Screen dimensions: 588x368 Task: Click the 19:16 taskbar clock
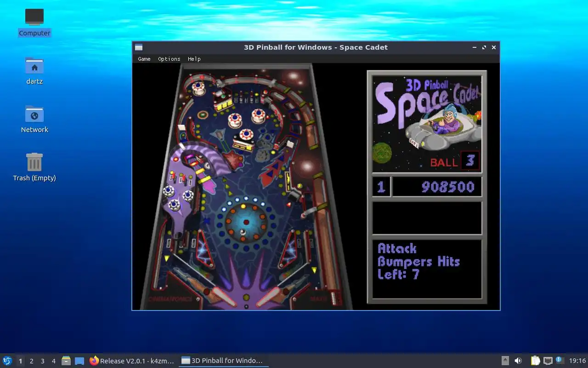point(577,361)
